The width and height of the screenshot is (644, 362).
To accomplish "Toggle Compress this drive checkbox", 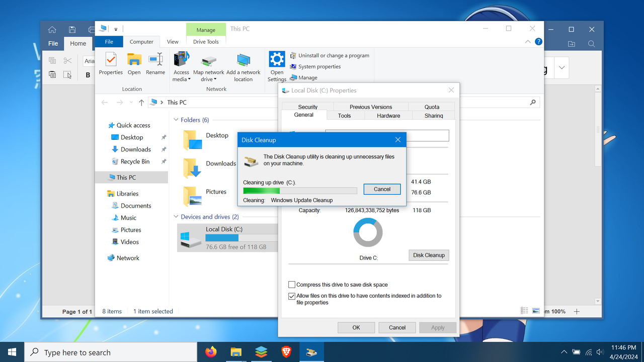I will coord(292,285).
